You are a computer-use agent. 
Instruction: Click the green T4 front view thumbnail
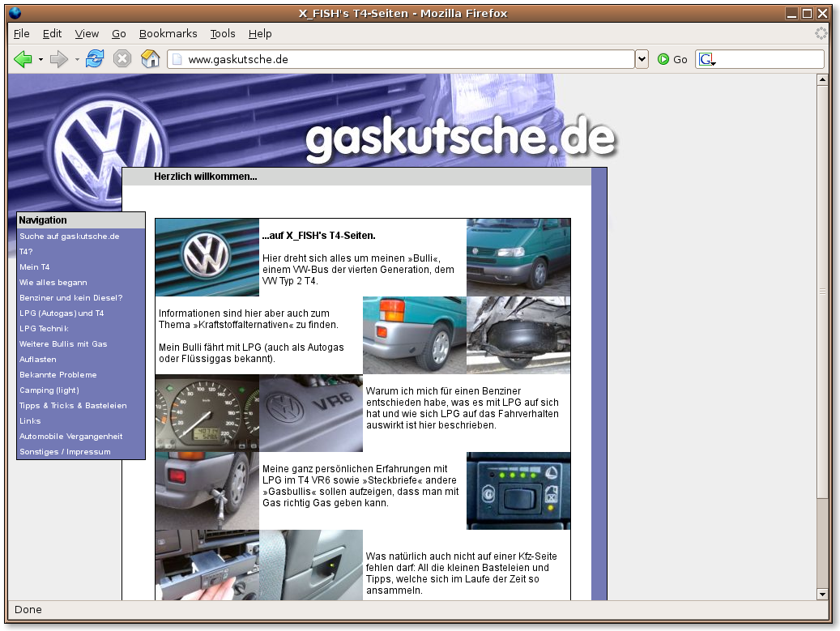click(x=518, y=258)
